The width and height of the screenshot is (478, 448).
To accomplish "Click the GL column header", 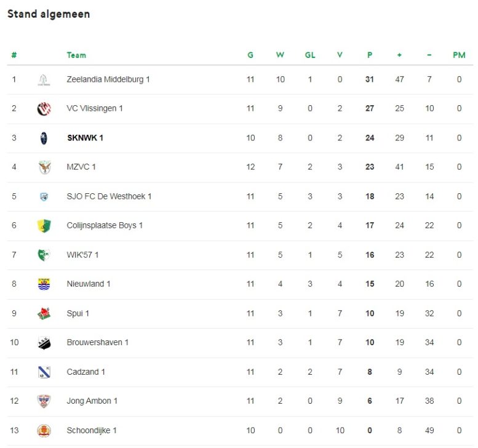I will click(310, 55).
